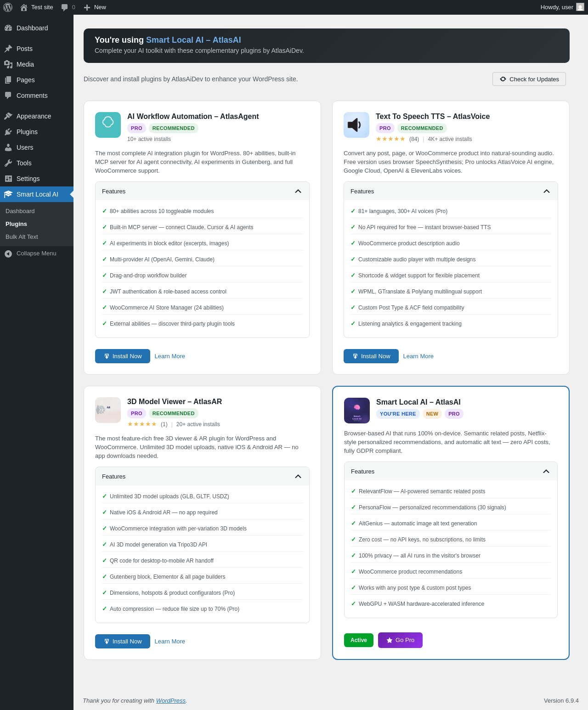Click the AtlasAR five-star rating
This screenshot has width=588, height=710.
(142, 424)
